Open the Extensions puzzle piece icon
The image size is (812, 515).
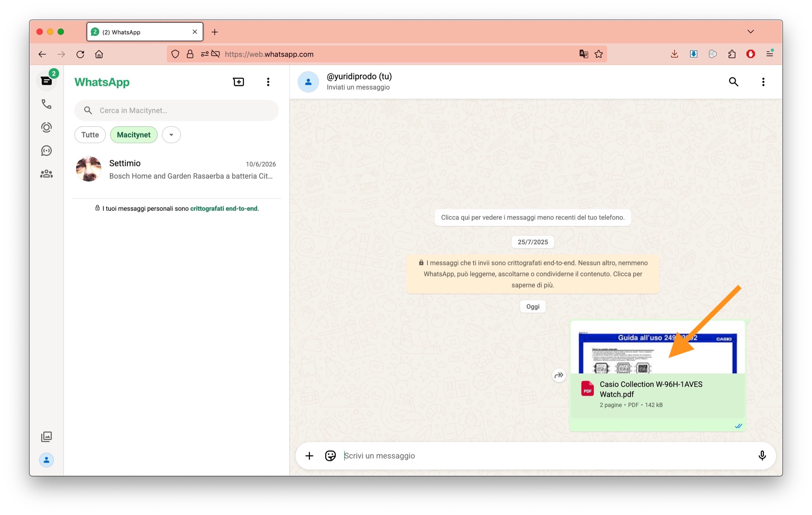point(732,54)
